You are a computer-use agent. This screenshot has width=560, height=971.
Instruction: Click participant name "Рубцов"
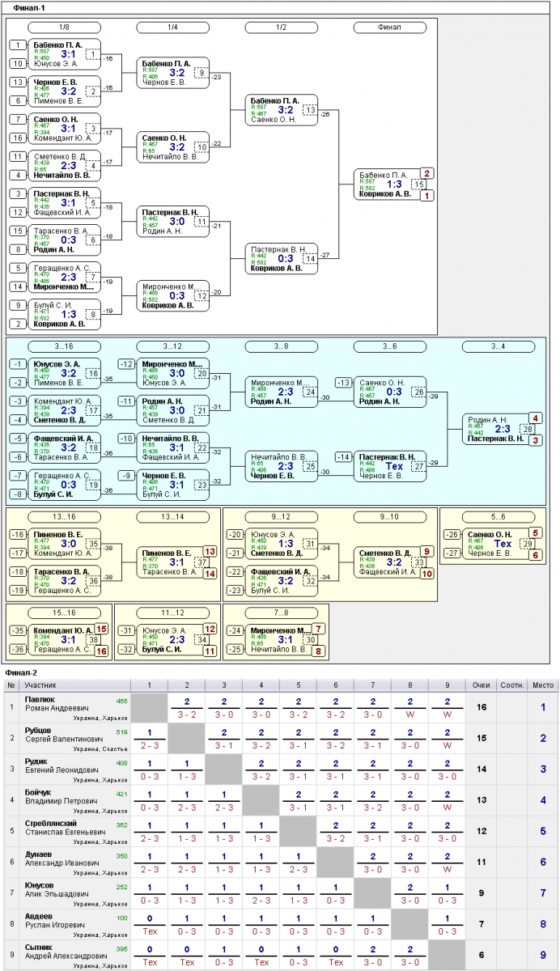(x=39, y=731)
